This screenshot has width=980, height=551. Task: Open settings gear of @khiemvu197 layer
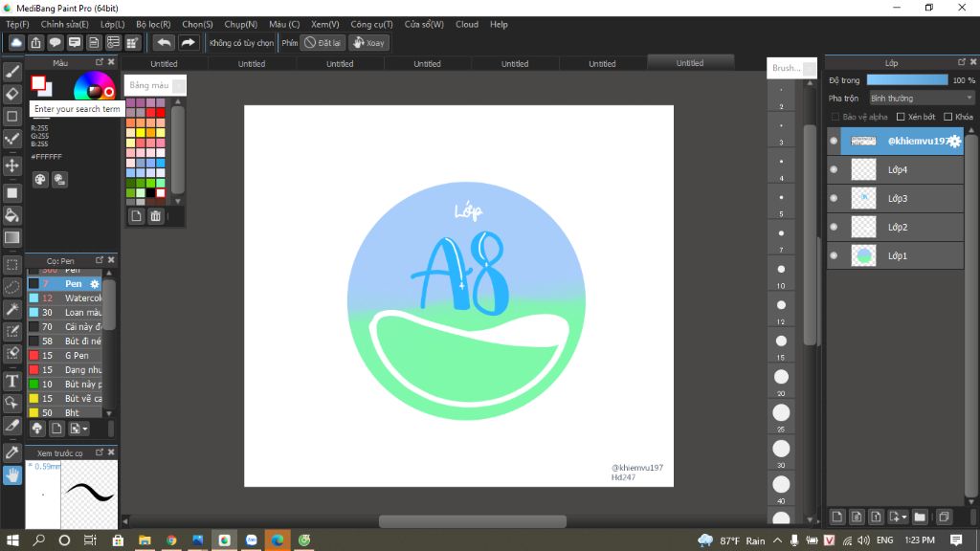(x=954, y=142)
